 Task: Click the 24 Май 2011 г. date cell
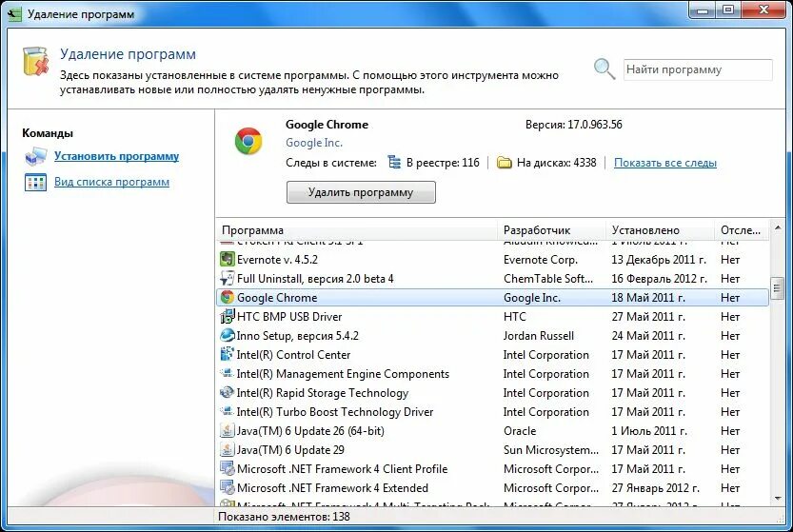pyautogui.click(x=648, y=336)
